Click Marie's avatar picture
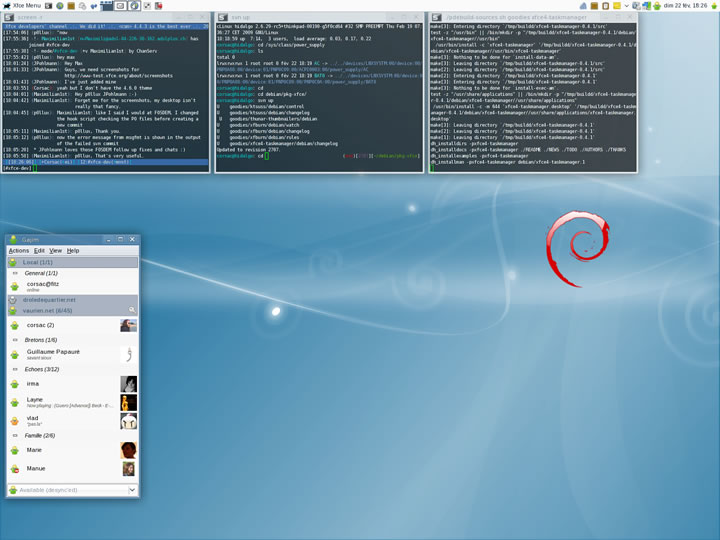Image resolution: width=720 pixels, height=540 pixels. point(128,451)
